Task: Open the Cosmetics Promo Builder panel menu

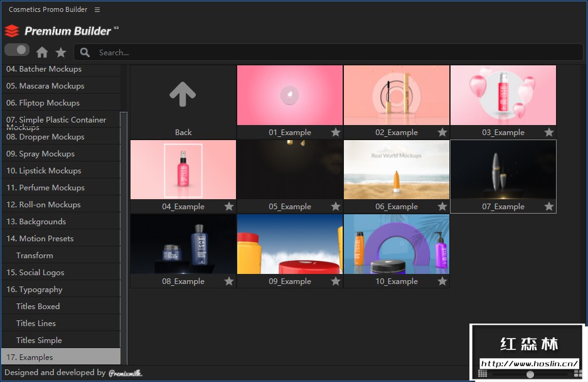Action: (97, 9)
